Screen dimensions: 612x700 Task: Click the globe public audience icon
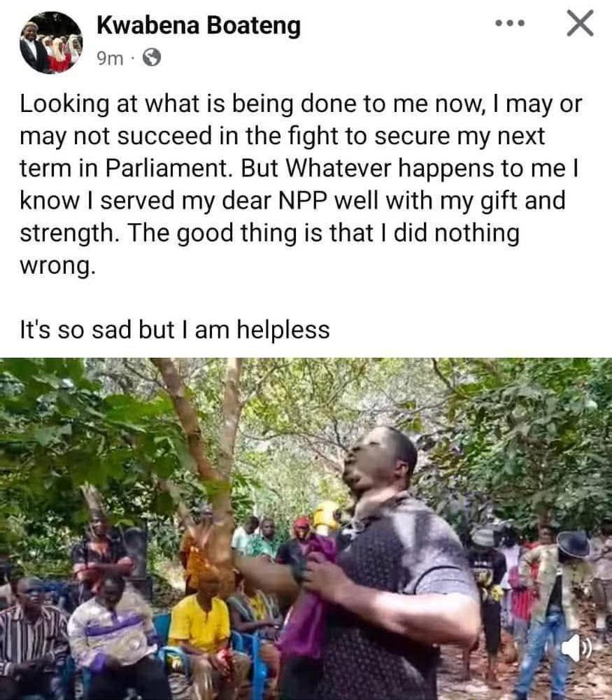tap(152, 57)
